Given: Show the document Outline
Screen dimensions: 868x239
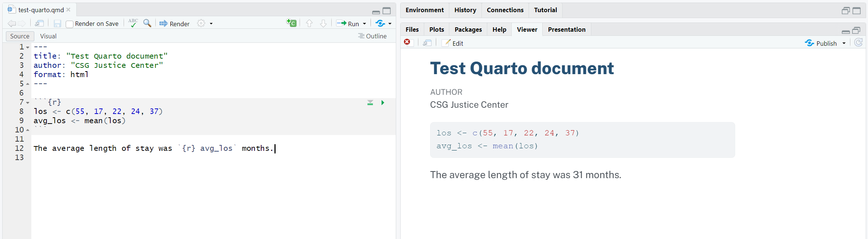Looking at the screenshot, I should (x=372, y=36).
